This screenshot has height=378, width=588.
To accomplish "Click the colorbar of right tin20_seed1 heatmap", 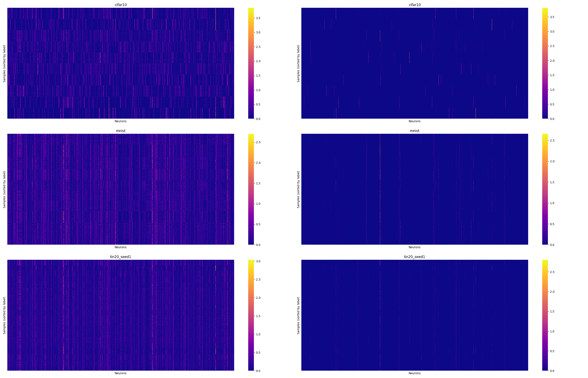I will tap(545, 315).
